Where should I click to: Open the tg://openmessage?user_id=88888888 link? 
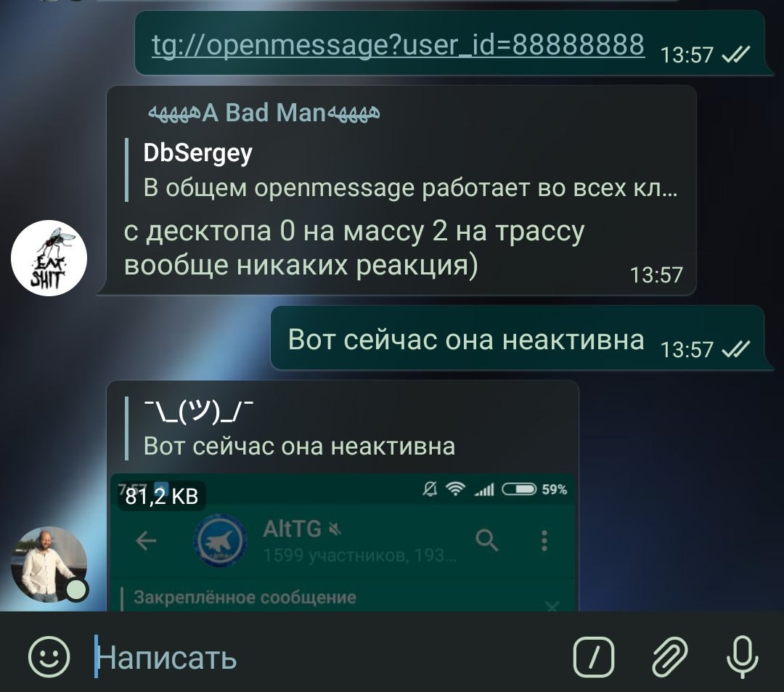point(398,45)
